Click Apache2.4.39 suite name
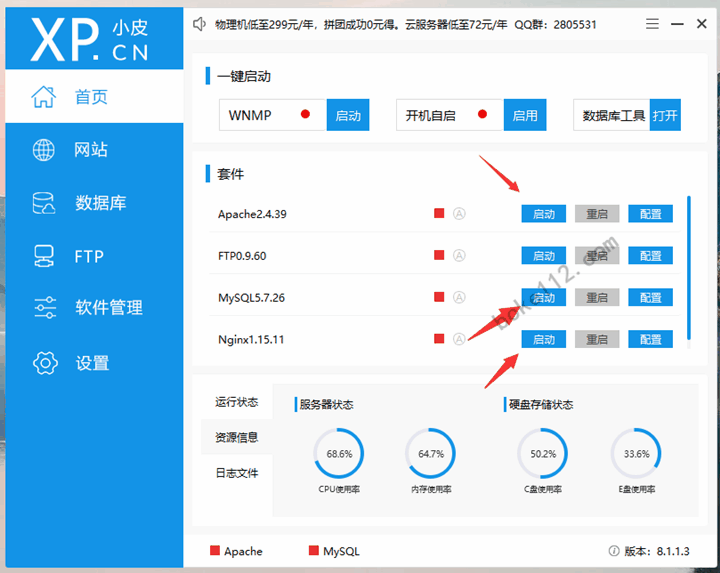The width and height of the screenshot is (720, 573). pyautogui.click(x=252, y=214)
